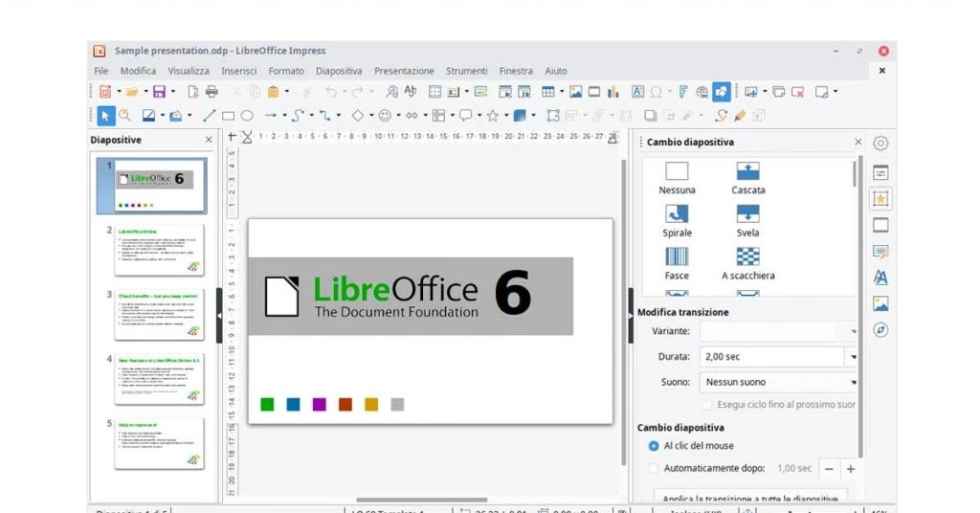This screenshot has width=980, height=513.
Task: Click the New slide icon
Action: [x=751, y=92]
